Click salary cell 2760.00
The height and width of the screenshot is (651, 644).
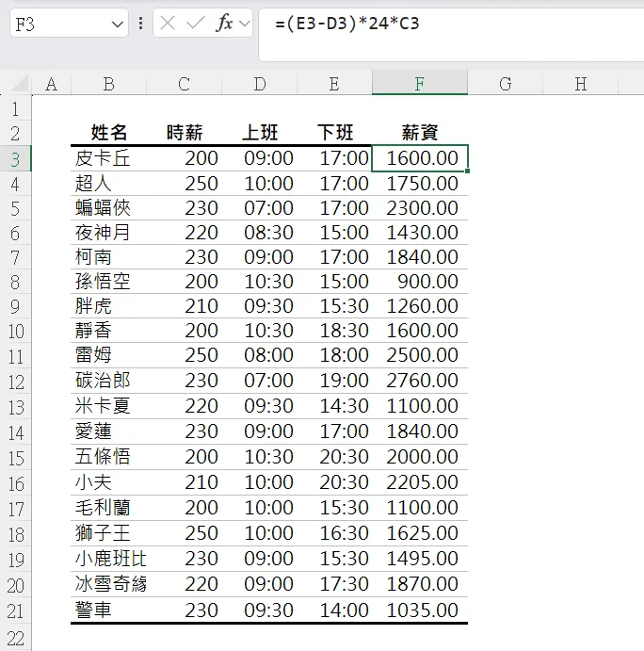click(x=420, y=381)
